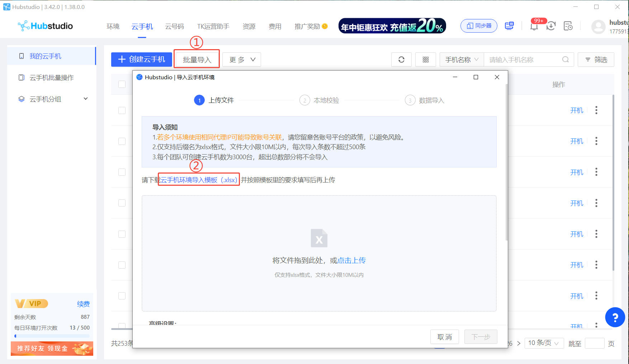The height and width of the screenshot is (364, 629).
Task: Check the first row checkbox
Action: coord(122,110)
